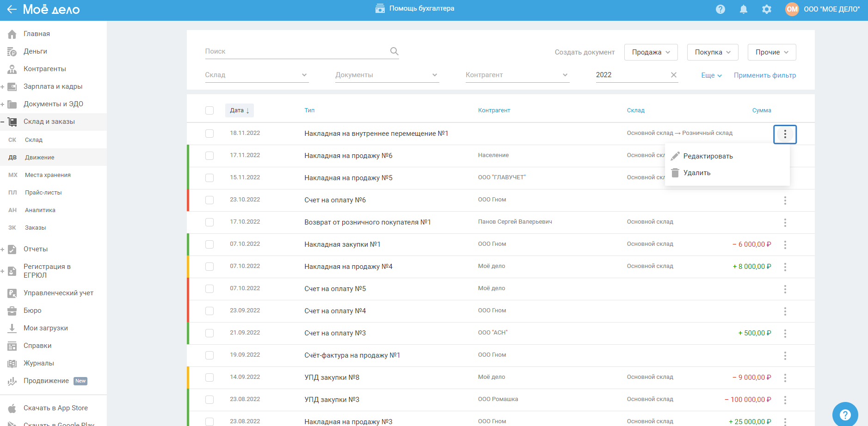Toggle the select-all checkbox in table header
This screenshot has width=868, height=426.
209,110
